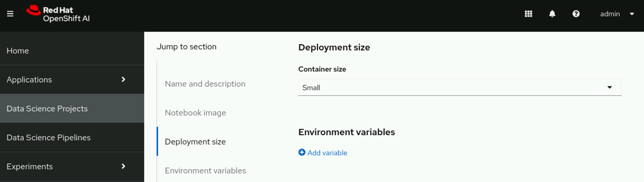Viewport: 644px width, 182px height.
Task: Open the help question mark icon
Action: pos(576,14)
